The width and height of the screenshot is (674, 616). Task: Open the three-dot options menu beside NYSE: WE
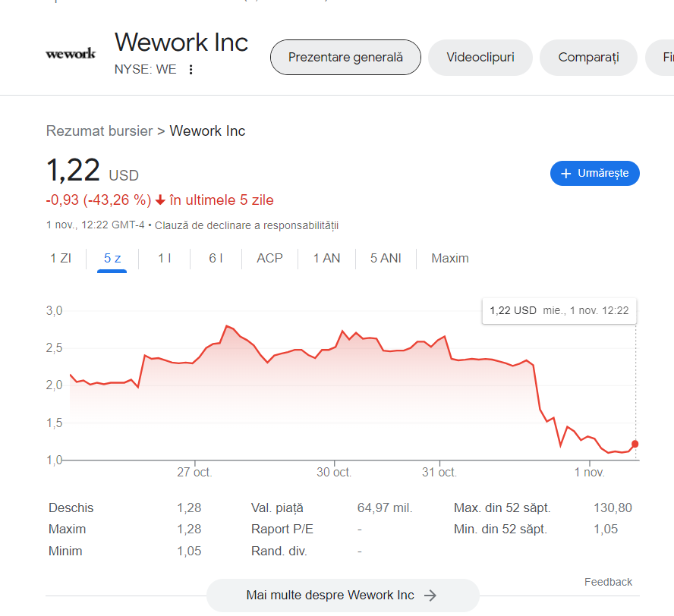pos(191,70)
